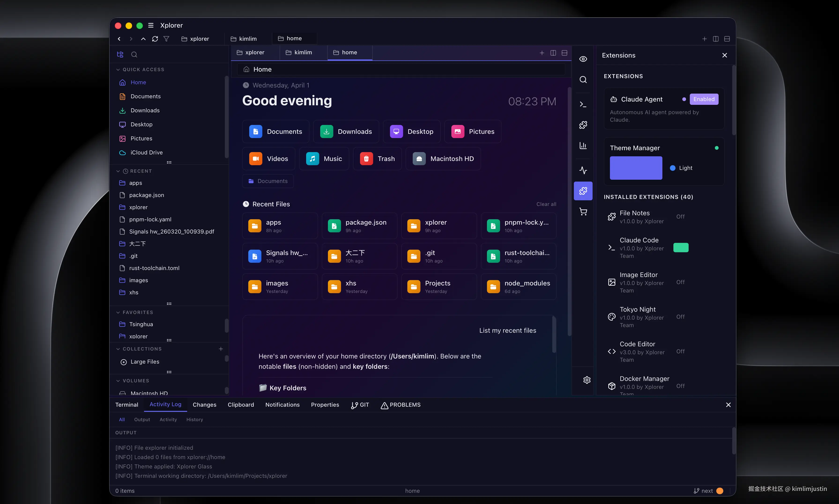Open the settings gear icon
The height and width of the screenshot is (504, 839).
pos(587,380)
